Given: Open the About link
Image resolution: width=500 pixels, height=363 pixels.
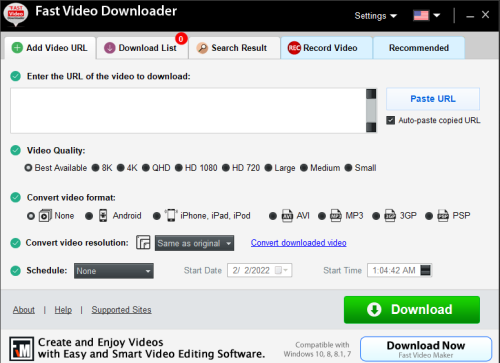Looking at the screenshot, I should click(x=24, y=310).
